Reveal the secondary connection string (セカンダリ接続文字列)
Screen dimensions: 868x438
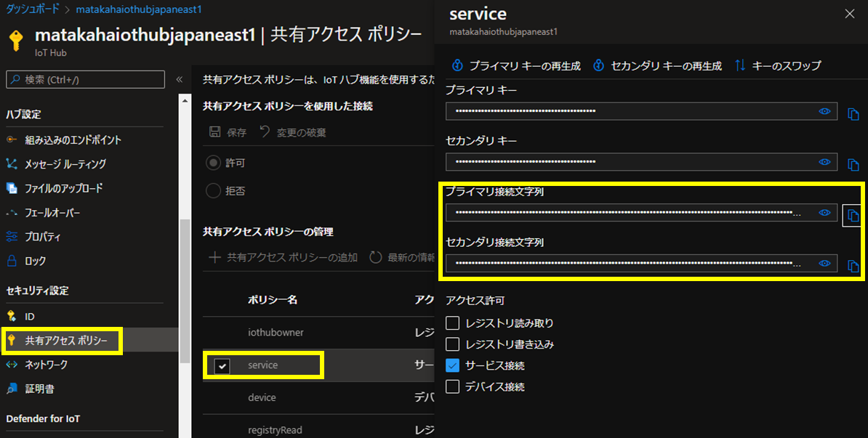824,264
